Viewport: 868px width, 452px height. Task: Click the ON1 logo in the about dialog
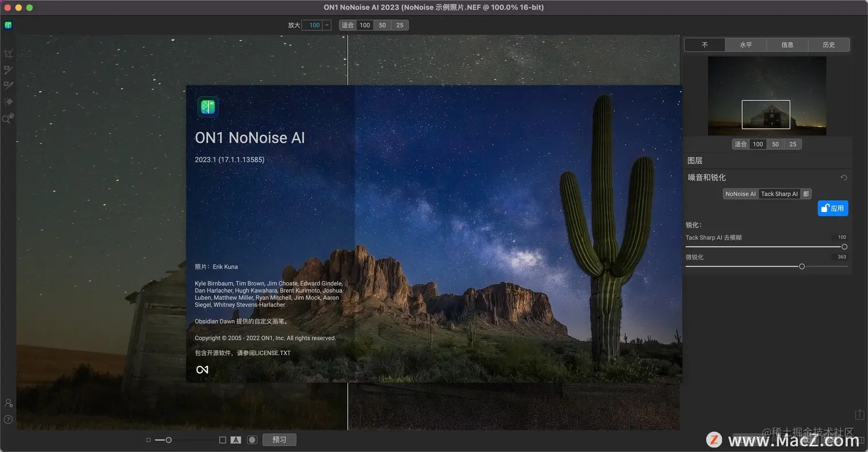(x=202, y=370)
